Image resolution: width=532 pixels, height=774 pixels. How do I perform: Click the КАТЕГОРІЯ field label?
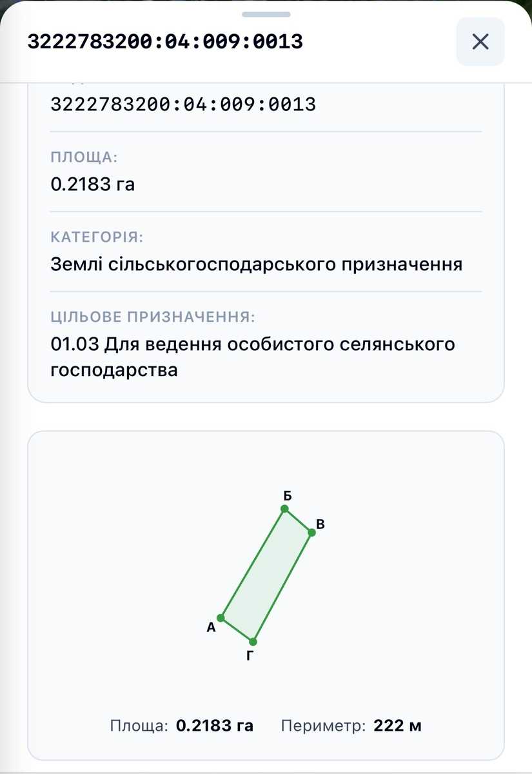(x=97, y=237)
